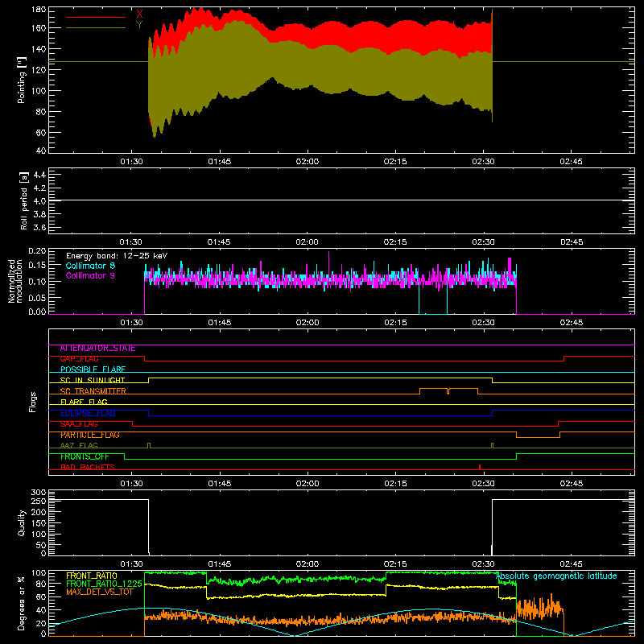Click the red X legend line

96,17
